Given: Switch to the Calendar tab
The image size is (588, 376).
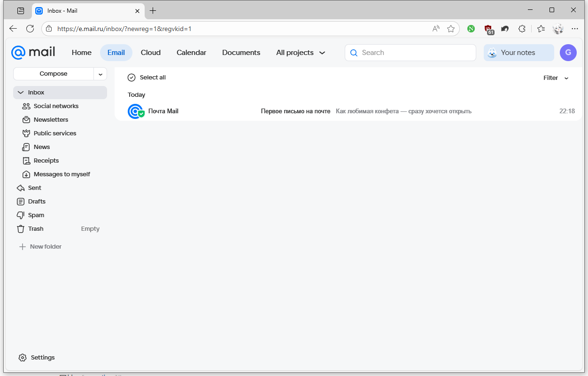Looking at the screenshot, I should coord(191,53).
